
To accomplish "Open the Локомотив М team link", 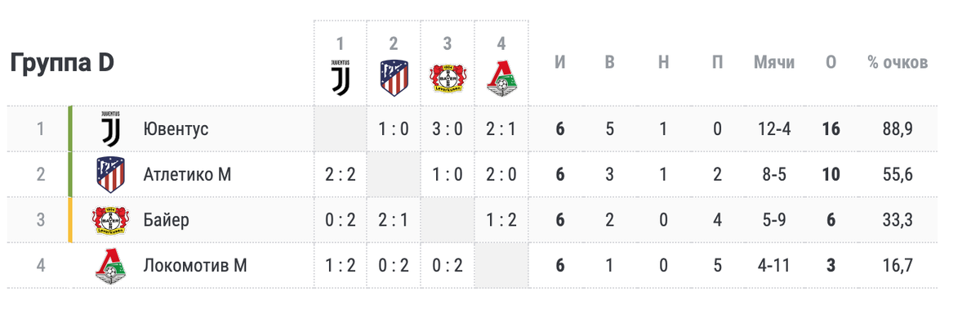I will tap(195, 266).
